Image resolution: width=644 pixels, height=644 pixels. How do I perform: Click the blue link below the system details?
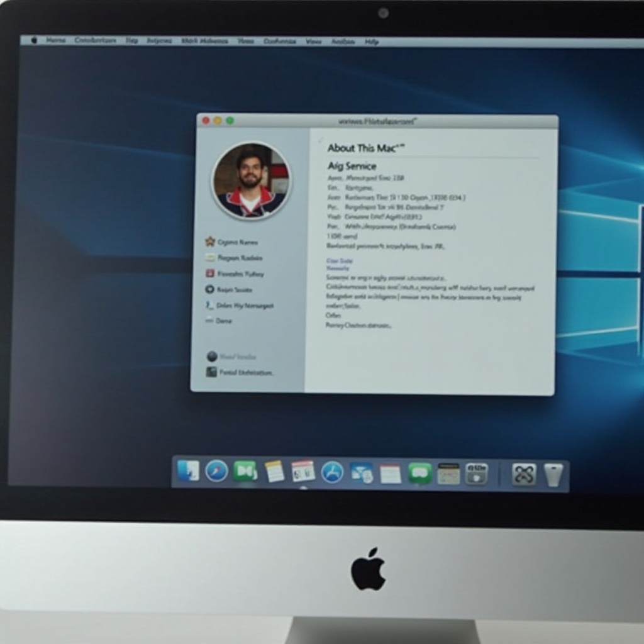[x=340, y=263]
